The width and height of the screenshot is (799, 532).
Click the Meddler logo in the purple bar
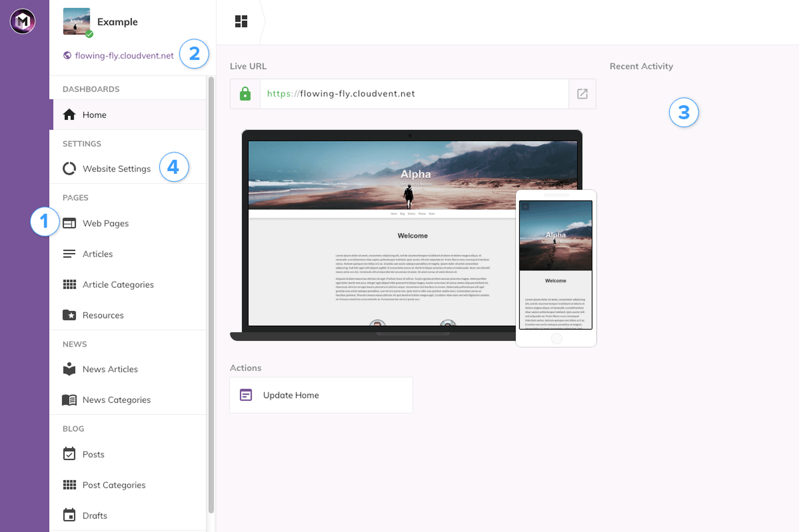point(22,21)
